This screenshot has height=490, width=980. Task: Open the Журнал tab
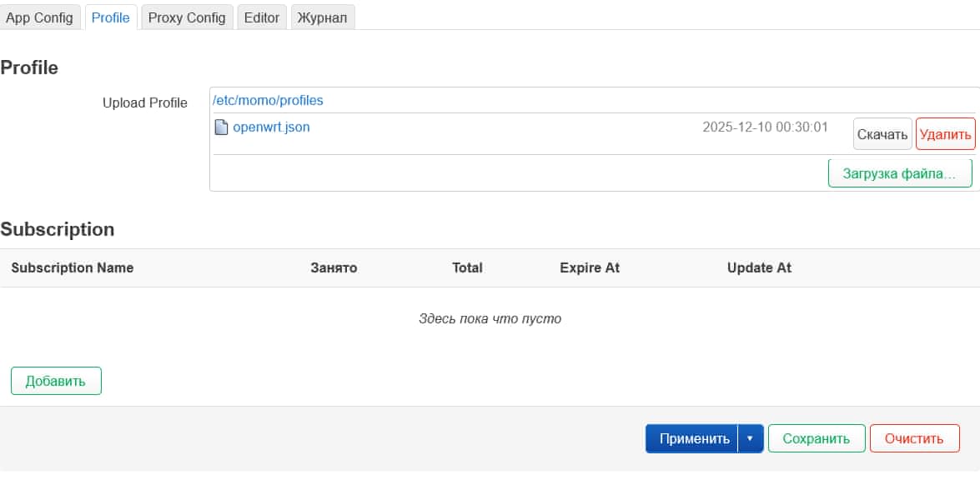click(x=322, y=17)
